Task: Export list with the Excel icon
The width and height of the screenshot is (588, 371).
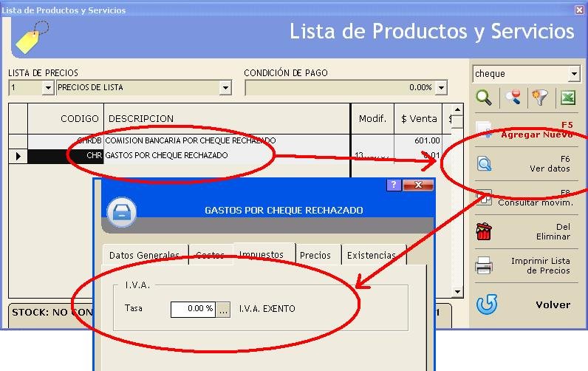Action: click(568, 98)
